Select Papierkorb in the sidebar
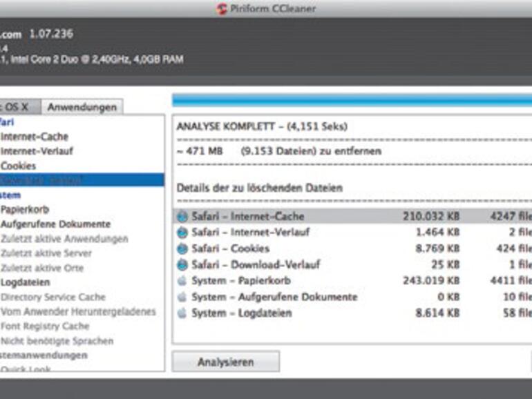 (25, 209)
